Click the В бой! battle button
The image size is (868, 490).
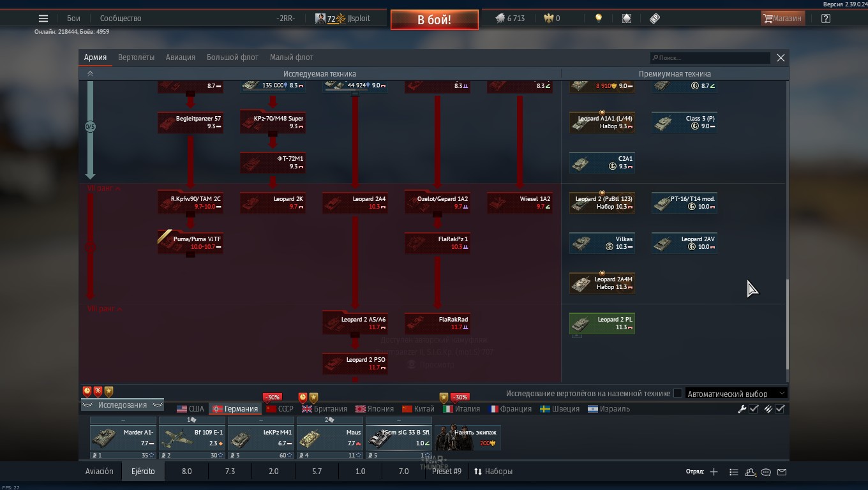tap(435, 20)
